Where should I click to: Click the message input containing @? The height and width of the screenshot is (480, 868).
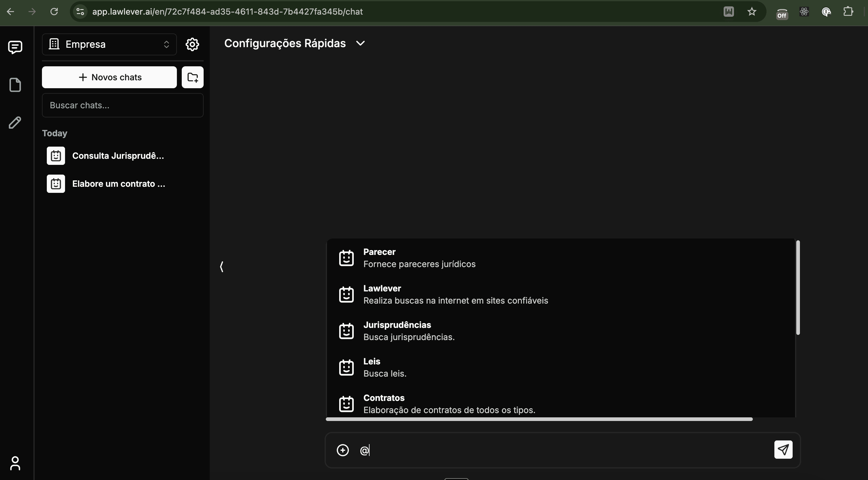pyautogui.click(x=563, y=450)
